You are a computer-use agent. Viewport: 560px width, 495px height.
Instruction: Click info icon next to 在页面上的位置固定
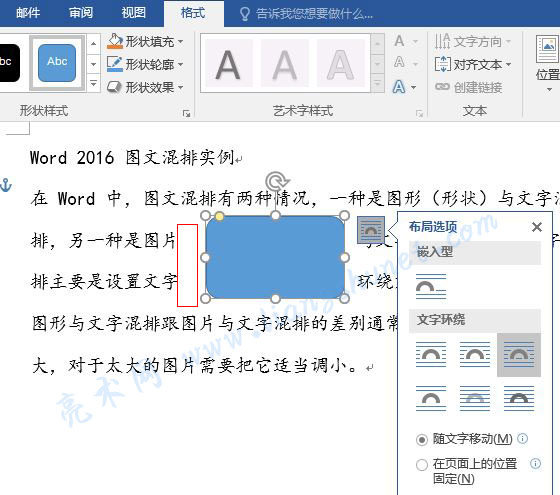pos(535,464)
